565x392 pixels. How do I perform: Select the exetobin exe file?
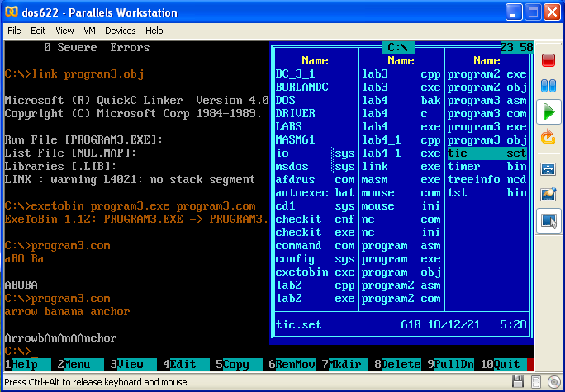(x=316, y=272)
